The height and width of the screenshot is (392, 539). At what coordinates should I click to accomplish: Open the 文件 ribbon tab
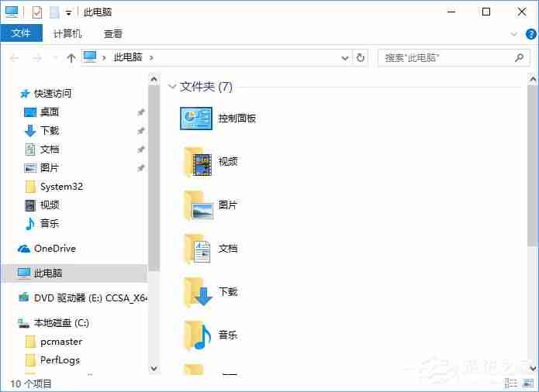pos(21,33)
